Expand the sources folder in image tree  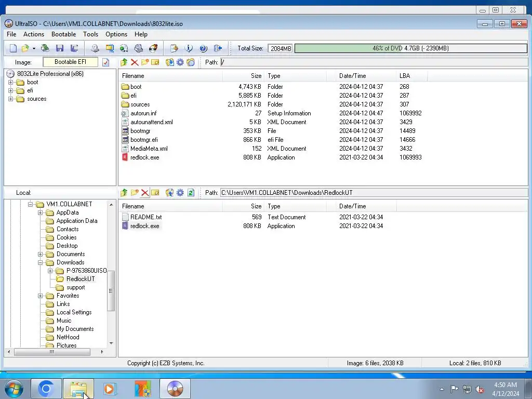(x=10, y=99)
